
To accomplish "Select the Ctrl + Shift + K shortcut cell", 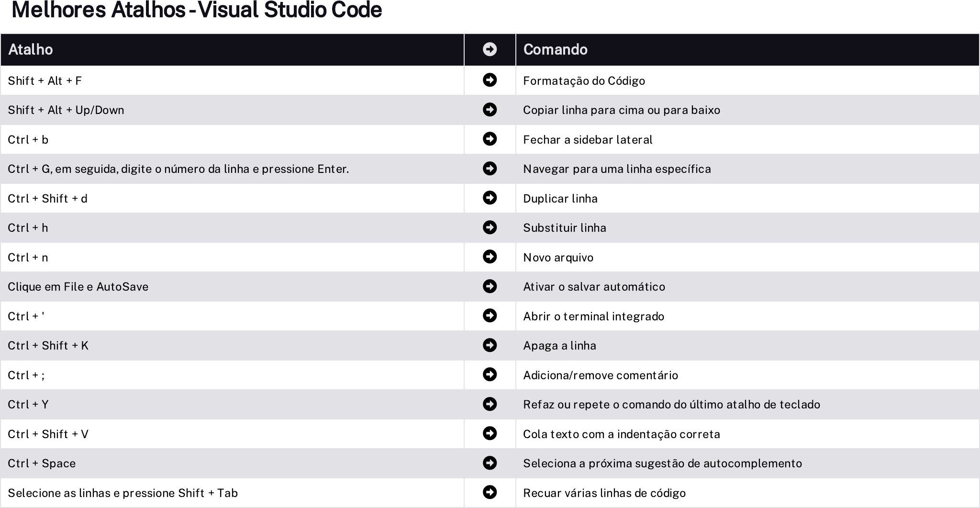I will coord(232,346).
